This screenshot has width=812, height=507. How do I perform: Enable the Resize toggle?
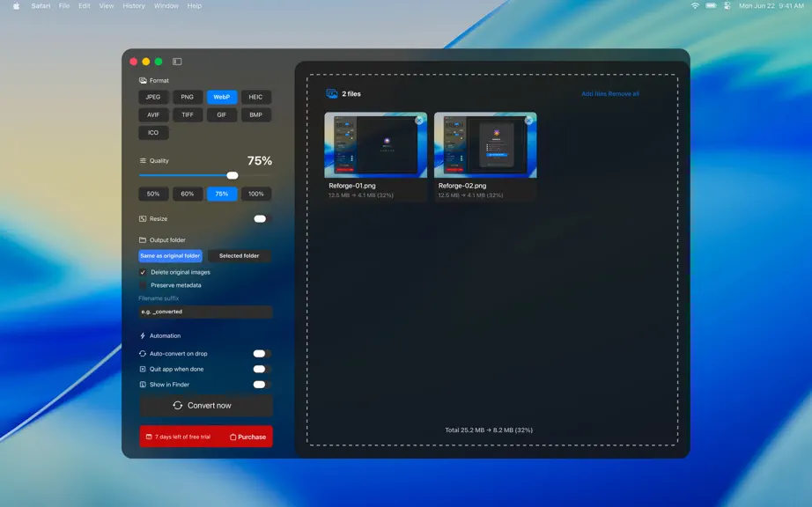click(x=262, y=219)
